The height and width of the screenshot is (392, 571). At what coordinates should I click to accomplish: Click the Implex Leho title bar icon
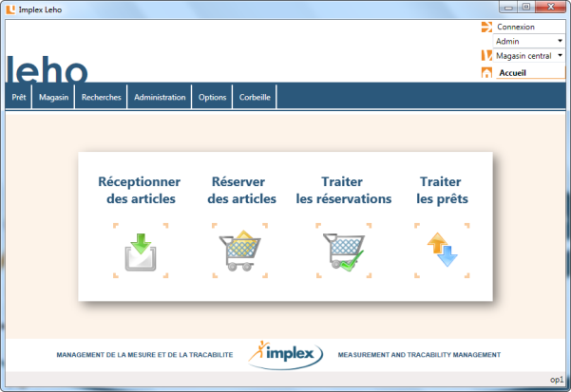coord(10,9)
